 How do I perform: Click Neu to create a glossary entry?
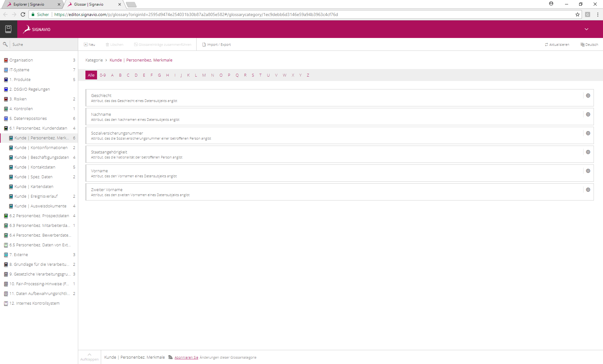pos(90,45)
